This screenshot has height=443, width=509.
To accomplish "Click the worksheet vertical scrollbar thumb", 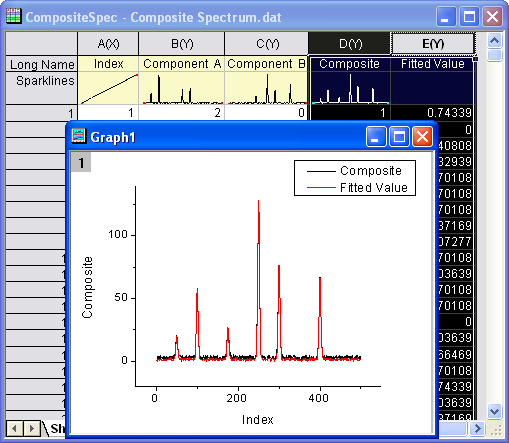I will pyautogui.click(x=494, y=55).
